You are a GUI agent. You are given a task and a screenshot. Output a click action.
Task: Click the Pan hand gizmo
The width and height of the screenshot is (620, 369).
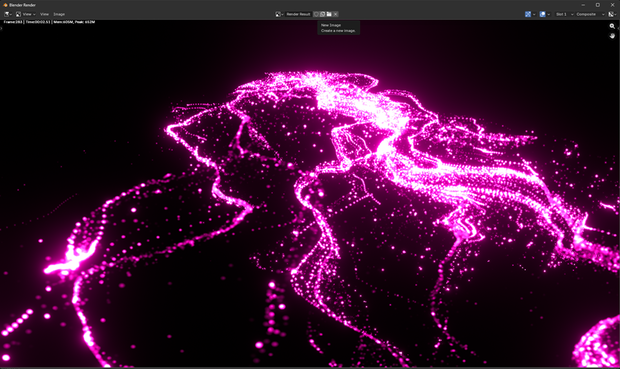(612, 36)
